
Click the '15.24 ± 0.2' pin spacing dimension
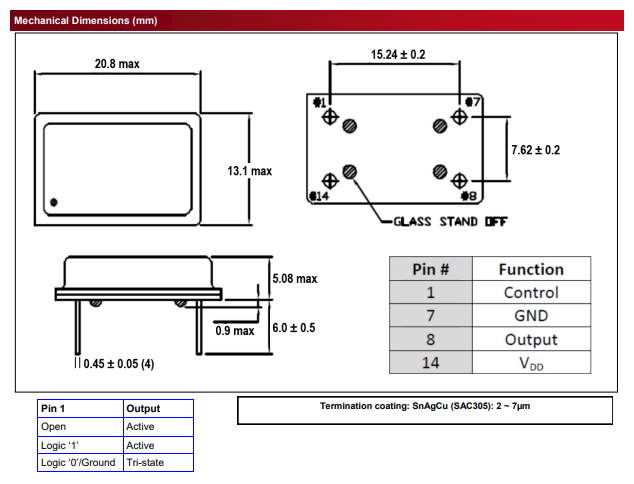click(398, 55)
